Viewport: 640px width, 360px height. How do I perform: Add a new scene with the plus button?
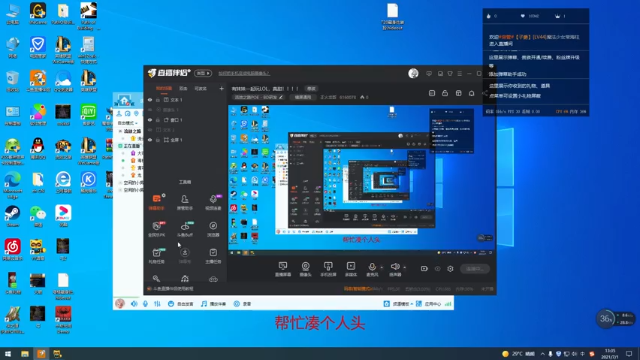(221, 88)
